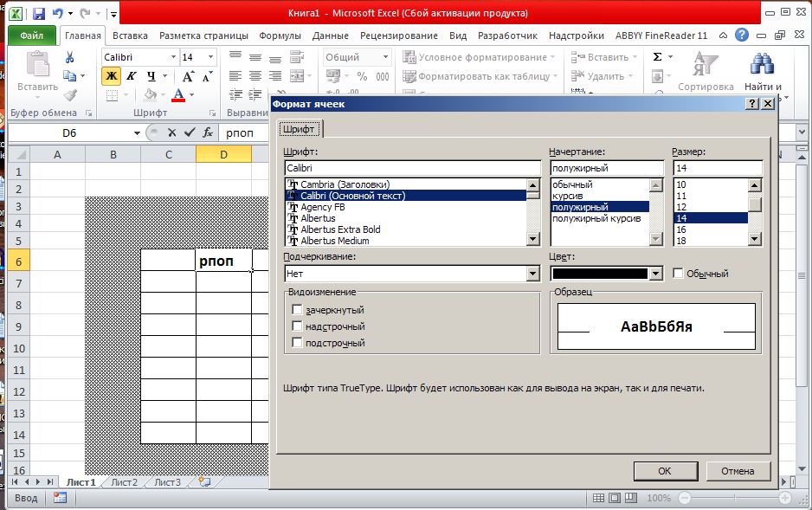Switch to sheet tab Лист2

point(125,482)
